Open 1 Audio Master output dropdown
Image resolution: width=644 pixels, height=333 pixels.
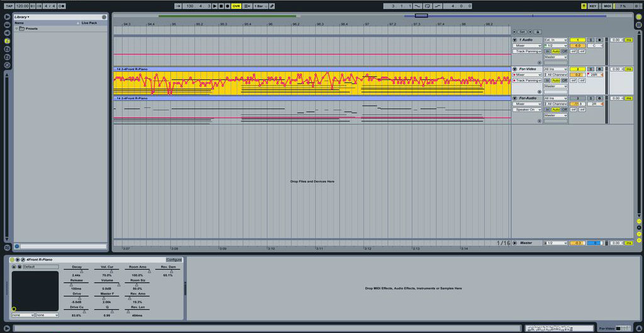point(556,57)
